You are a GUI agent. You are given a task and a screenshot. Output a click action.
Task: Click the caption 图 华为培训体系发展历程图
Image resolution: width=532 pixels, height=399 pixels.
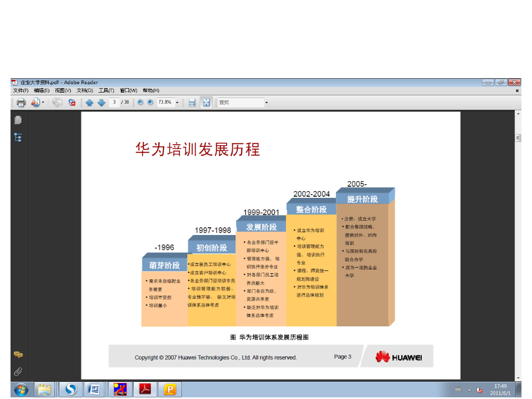tap(269, 337)
